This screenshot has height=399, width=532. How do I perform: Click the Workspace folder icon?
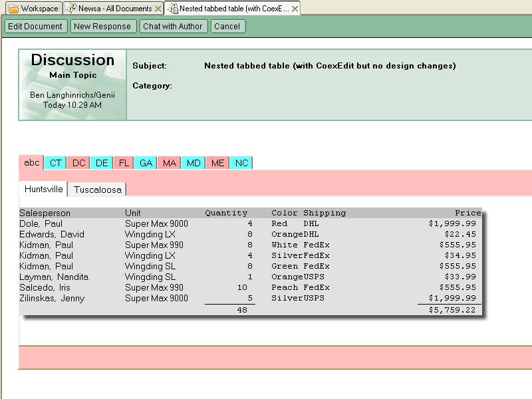(13, 9)
